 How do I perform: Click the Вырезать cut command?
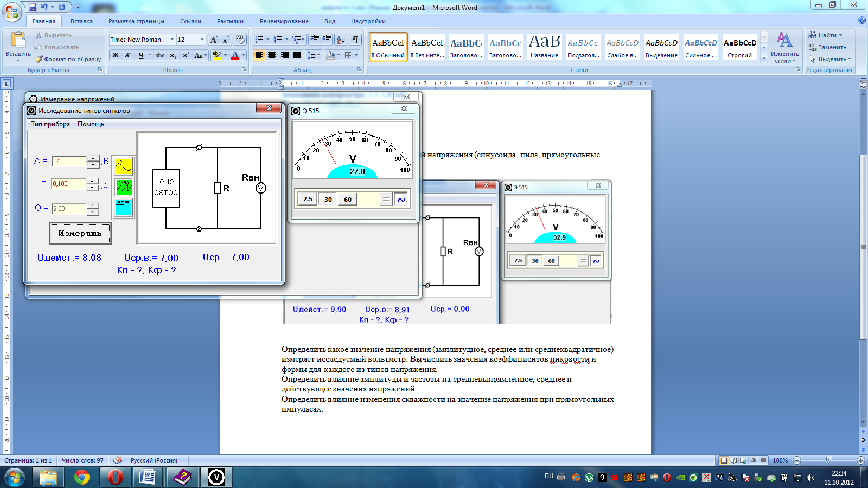tap(53, 35)
